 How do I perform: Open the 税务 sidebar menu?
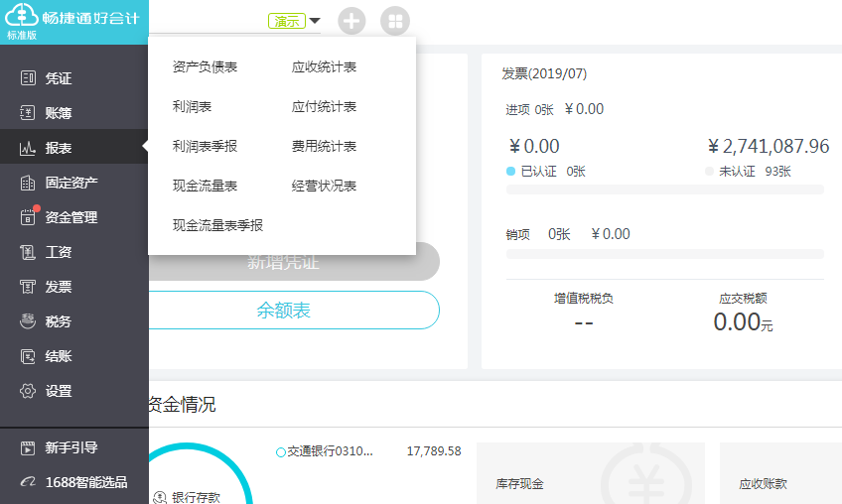pos(74,321)
